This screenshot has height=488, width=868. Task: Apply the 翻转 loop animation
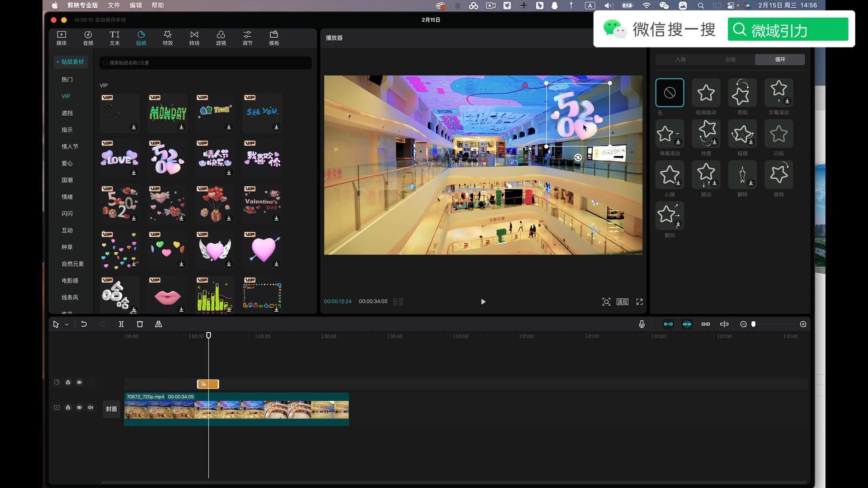point(742,175)
